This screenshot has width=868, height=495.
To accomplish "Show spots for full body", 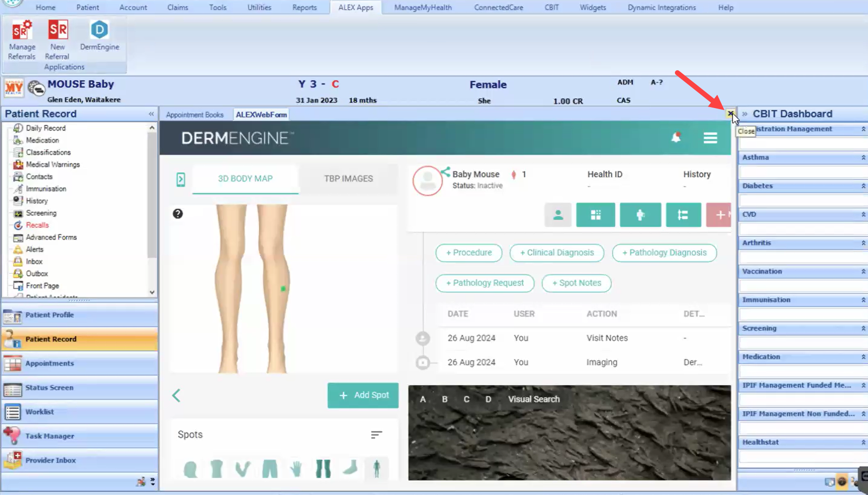I will (377, 469).
